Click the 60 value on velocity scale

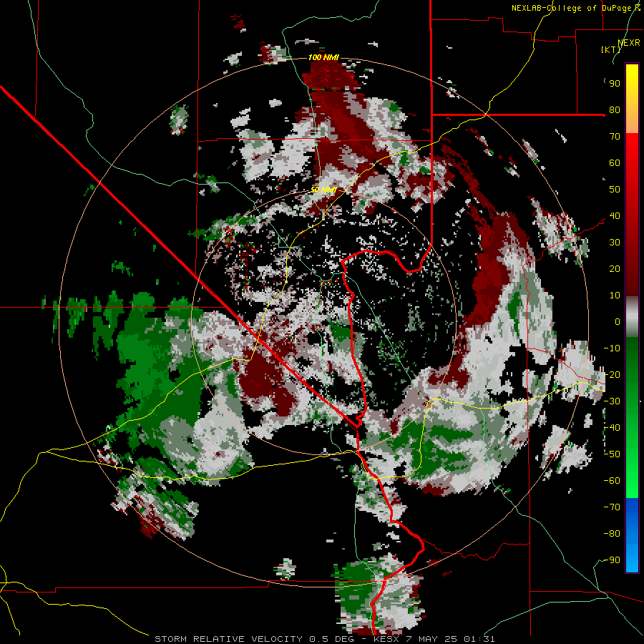[615, 162]
